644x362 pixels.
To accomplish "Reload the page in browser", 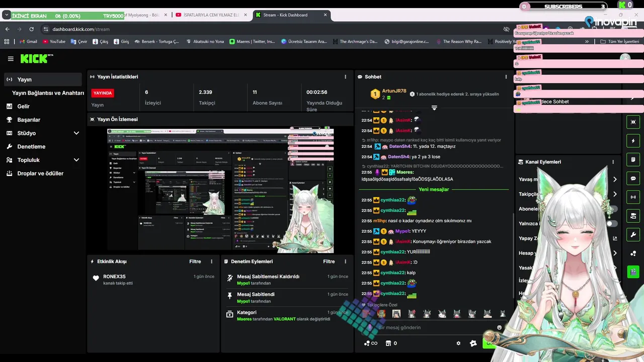I will [x=31, y=29].
